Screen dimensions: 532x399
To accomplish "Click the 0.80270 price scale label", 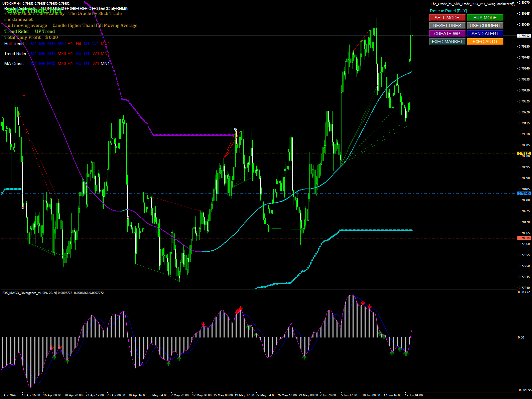I will point(524,3).
